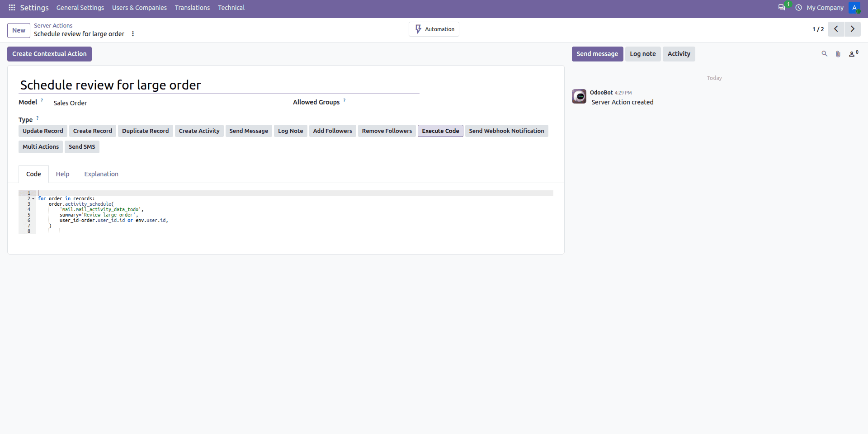Screen dimensions: 868x434
Task: Switch to the Code tab
Action: 33,174
